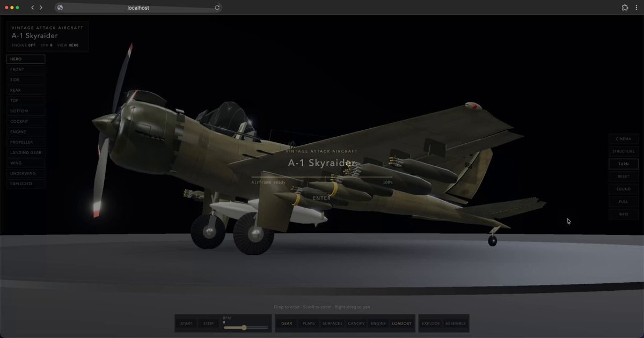Toggle SOUND on right panel
The image size is (644, 338).
(x=624, y=189)
